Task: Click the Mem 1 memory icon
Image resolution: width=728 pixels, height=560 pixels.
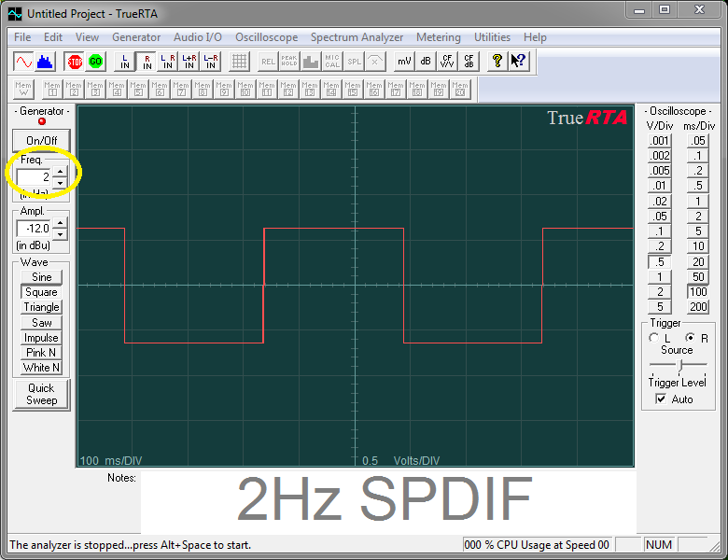Action: click(x=52, y=89)
